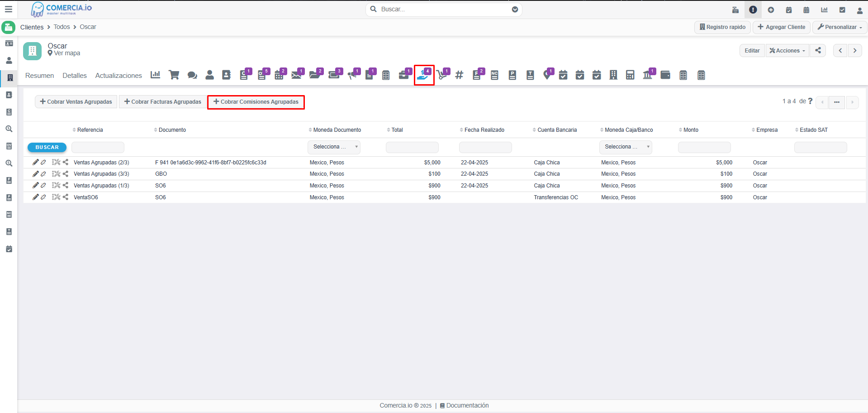Click Registro rapido button
868x413 pixels.
(x=722, y=27)
